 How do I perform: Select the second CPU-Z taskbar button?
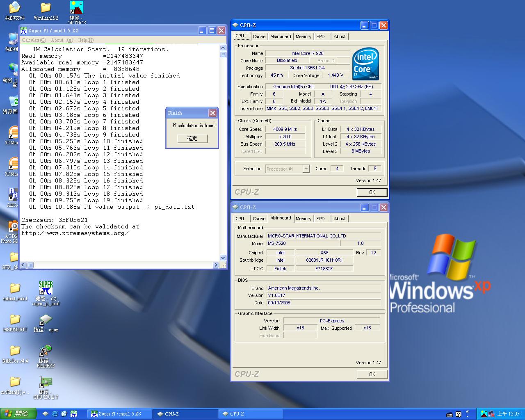pos(251,414)
